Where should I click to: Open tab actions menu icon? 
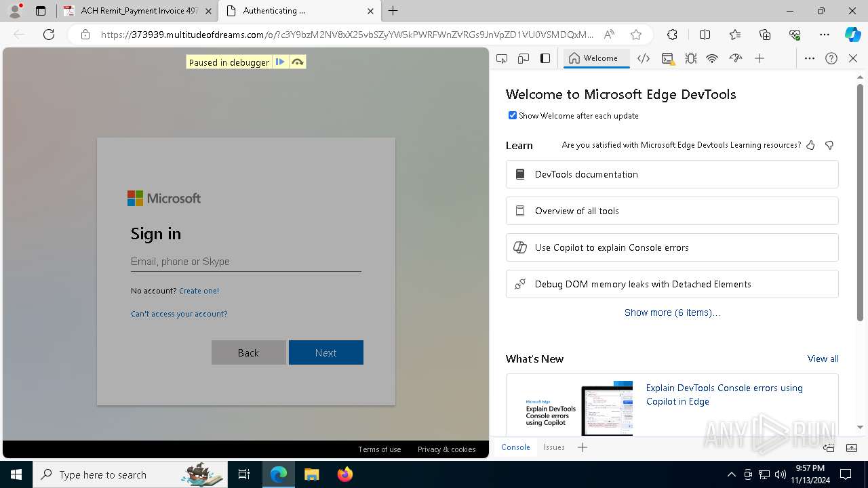[41, 11]
